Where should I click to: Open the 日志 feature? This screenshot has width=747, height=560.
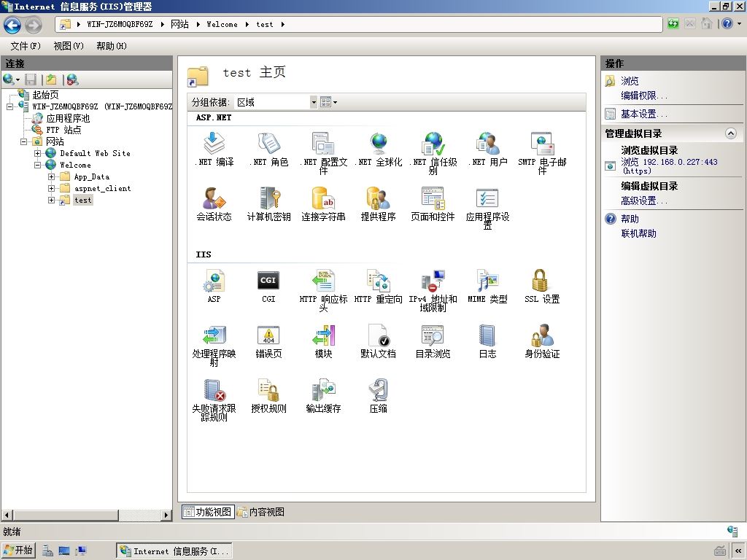(487, 341)
